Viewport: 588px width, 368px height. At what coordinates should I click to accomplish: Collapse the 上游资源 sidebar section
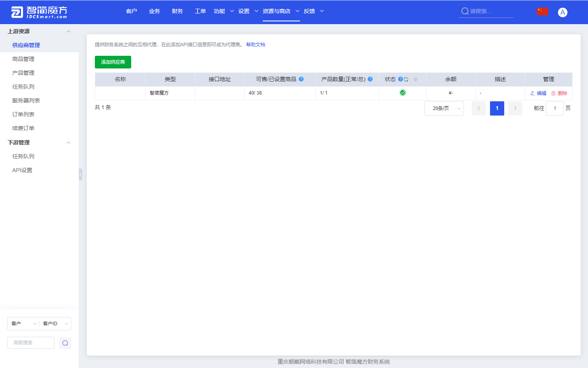tap(68, 31)
